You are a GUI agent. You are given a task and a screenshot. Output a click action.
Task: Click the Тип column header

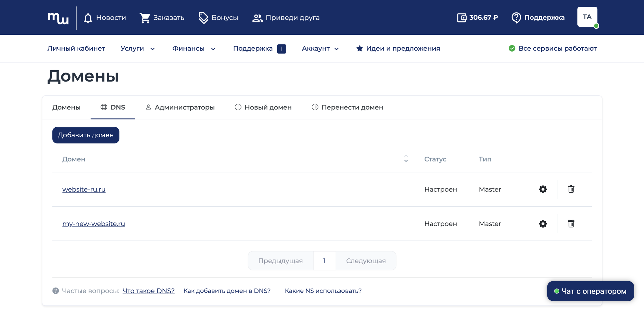[485, 159]
